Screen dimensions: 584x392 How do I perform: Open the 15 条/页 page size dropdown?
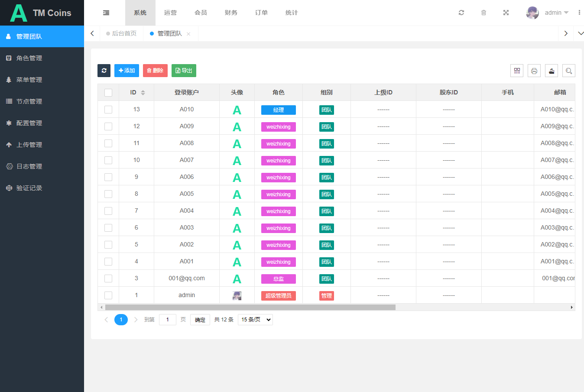pyautogui.click(x=255, y=320)
